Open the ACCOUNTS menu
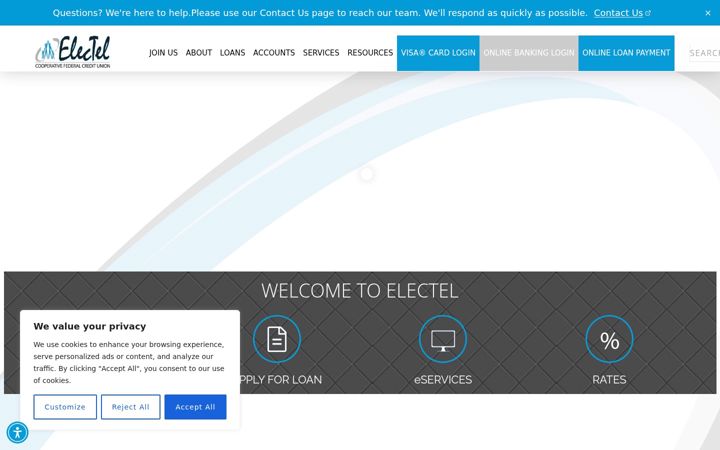This screenshot has height=450, width=720. (x=274, y=53)
